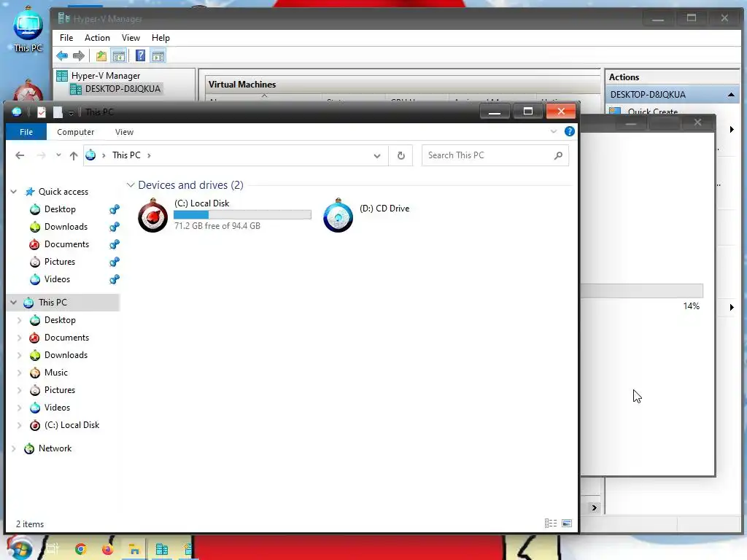
Task: Click the Back arrow in Hyper-V Manager toolbar
Action: 62,55
